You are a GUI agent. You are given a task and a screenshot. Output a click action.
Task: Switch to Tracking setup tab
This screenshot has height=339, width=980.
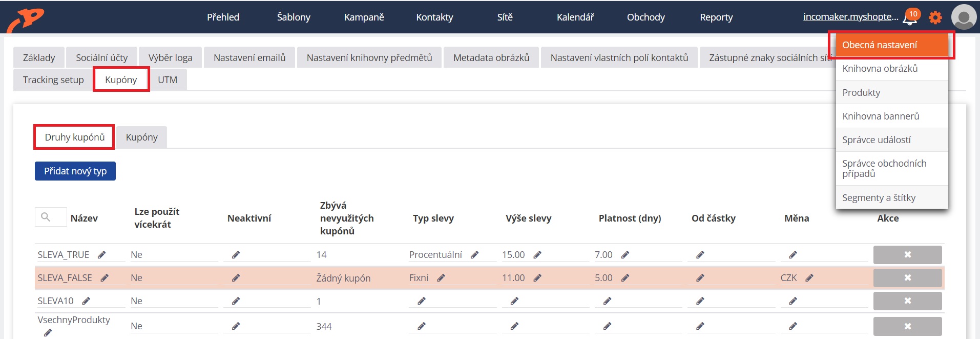[53, 79]
